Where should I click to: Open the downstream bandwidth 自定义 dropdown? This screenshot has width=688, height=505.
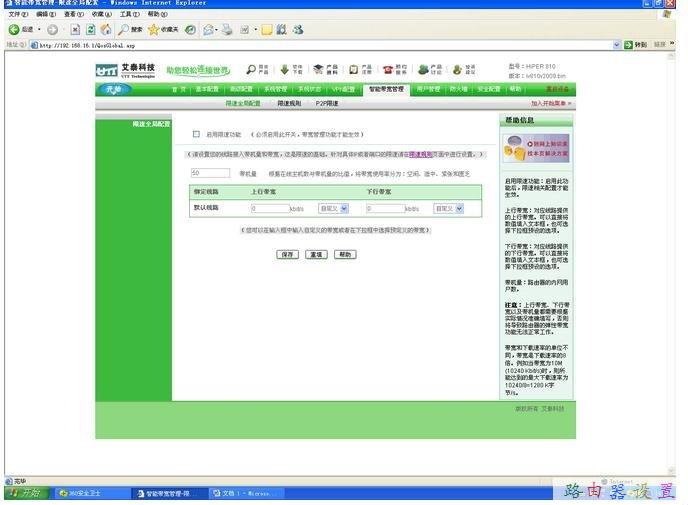tap(448, 209)
